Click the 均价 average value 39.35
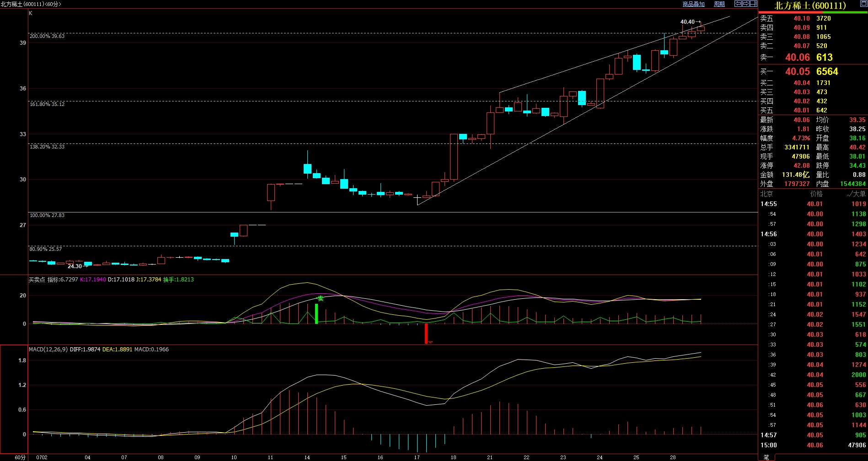Image resolution: width=868 pixels, height=461 pixels. click(x=857, y=120)
